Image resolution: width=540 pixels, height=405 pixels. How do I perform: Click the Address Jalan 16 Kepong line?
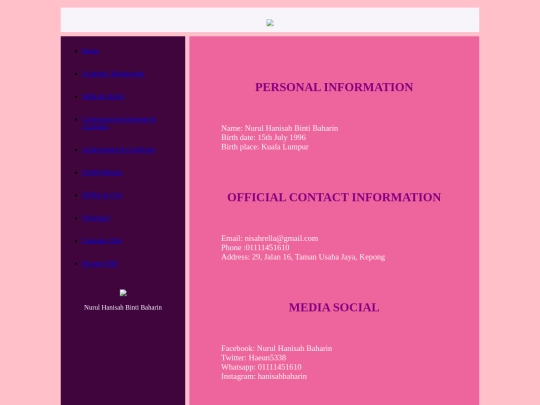point(303,257)
